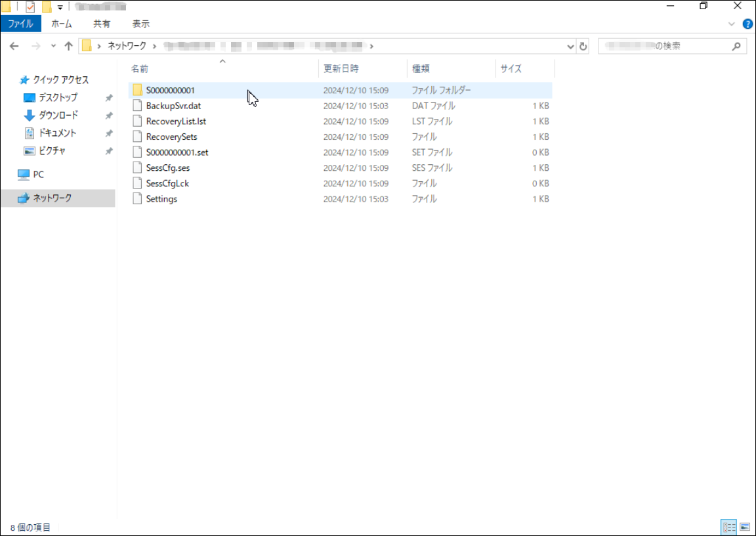Image resolution: width=756 pixels, height=536 pixels.
Task: Open ピクチャ in the sidebar
Action: coord(52,150)
